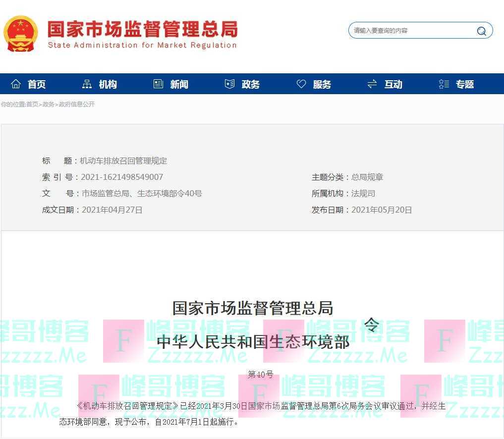Navigate to 互动 section
The image size is (504, 439).
[393, 85]
